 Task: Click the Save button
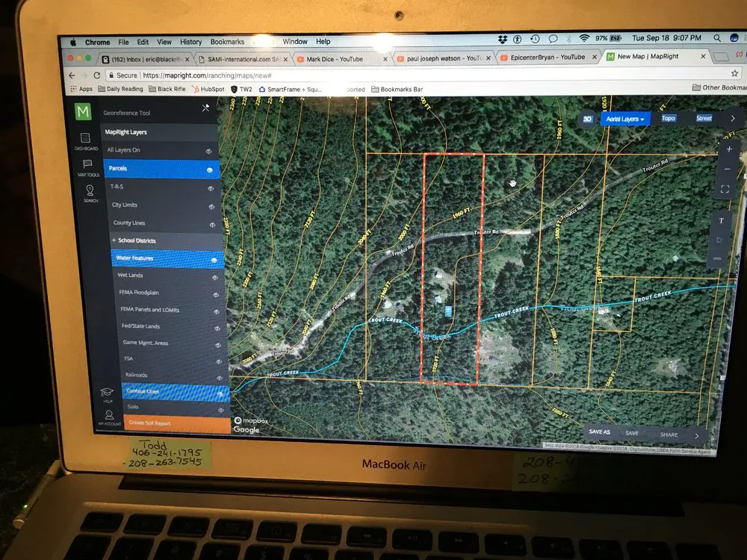(x=632, y=433)
